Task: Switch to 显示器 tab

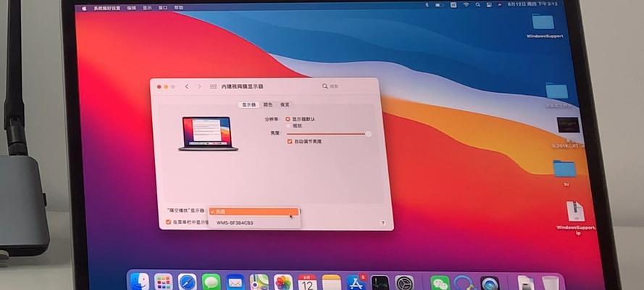Action: (248, 104)
